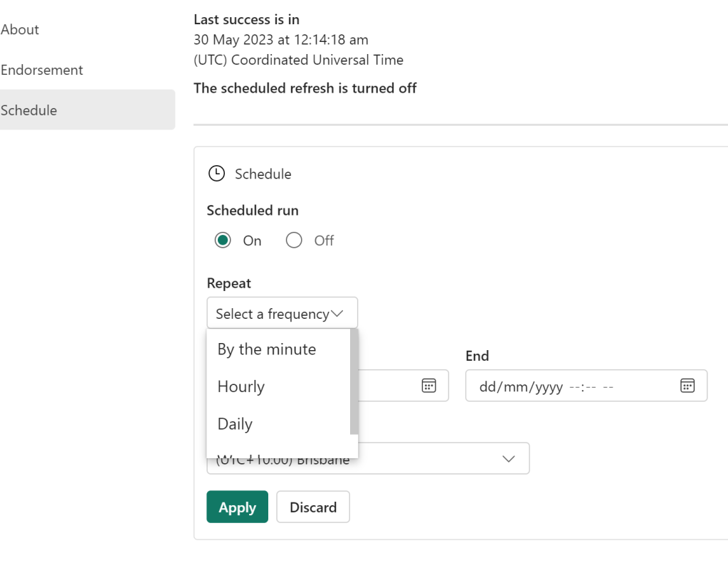Image resolution: width=728 pixels, height=580 pixels.
Task: Apply the schedule settings
Action: pos(237,507)
